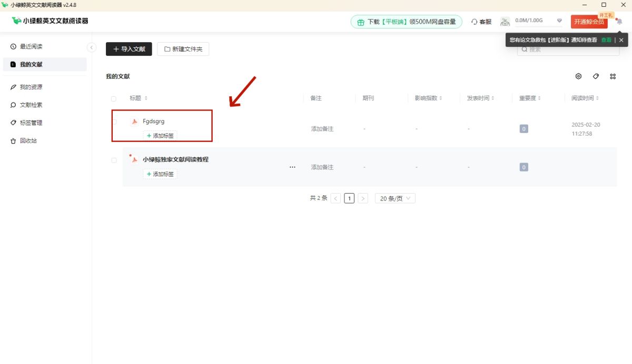Tick the checkbox for 小绿鲸独家文献阅读教程
The image size is (632, 364).
click(114, 160)
